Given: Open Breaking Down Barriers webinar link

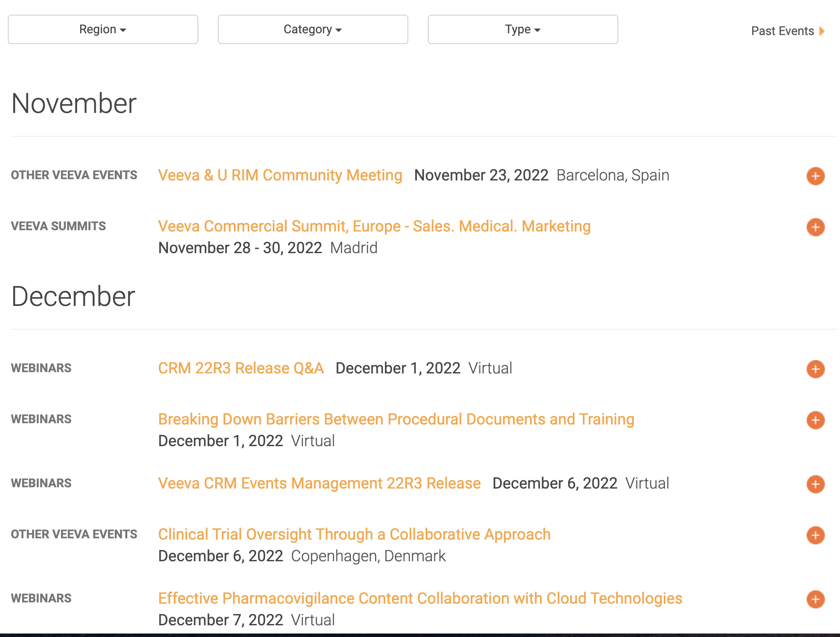Looking at the screenshot, I should tap(396, 419).
